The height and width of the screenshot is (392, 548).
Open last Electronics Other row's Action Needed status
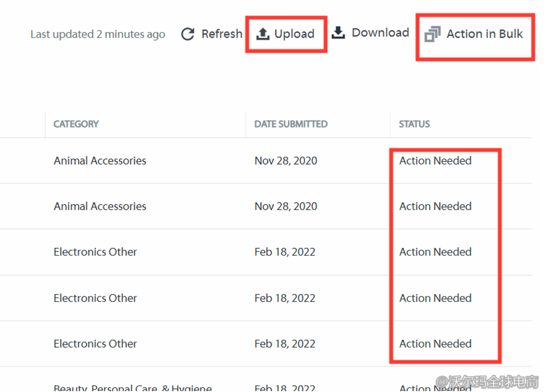point(435,344)
